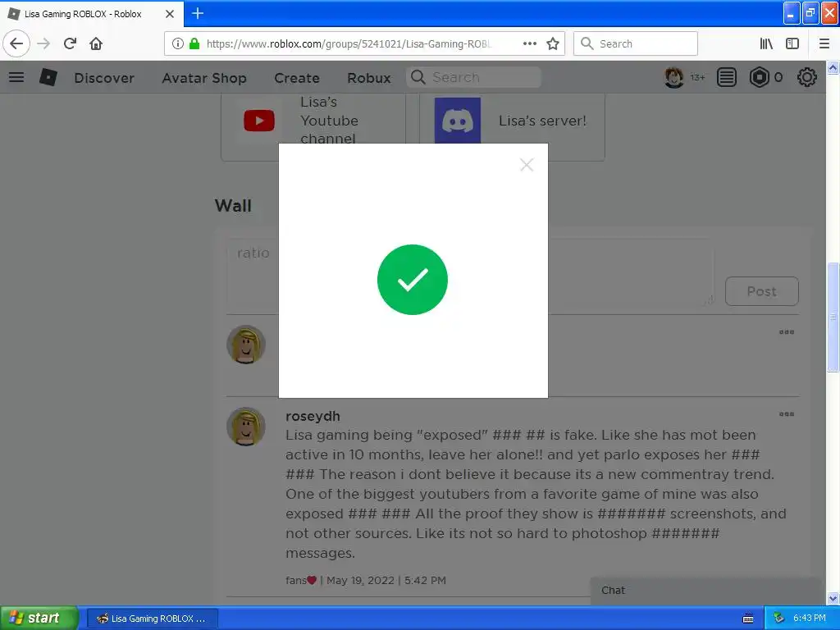Click the system tray network icon
The width and height of the screenshot is (840, 630).
(778, 619)
